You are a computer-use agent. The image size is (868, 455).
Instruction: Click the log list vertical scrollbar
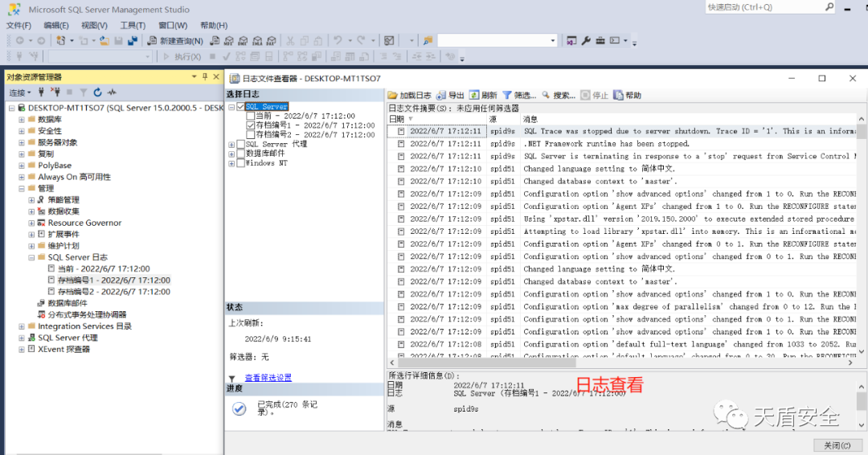point(861,241)
